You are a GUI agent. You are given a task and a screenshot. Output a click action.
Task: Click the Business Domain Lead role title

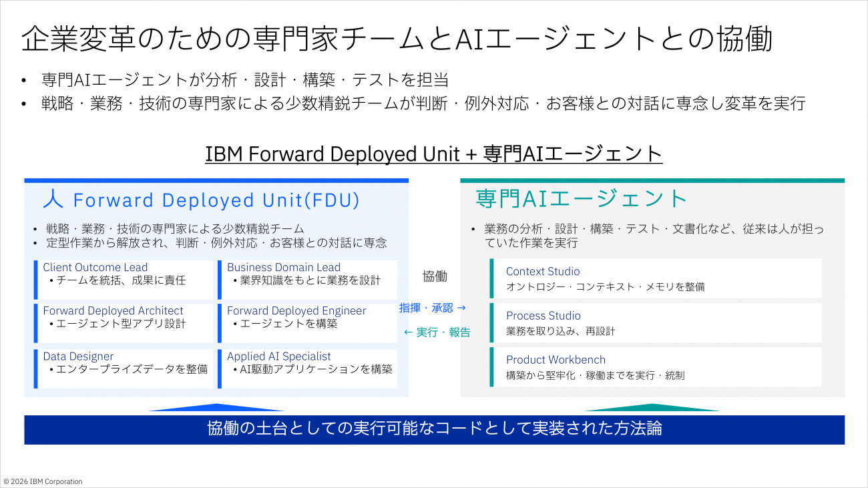point(284,267)
